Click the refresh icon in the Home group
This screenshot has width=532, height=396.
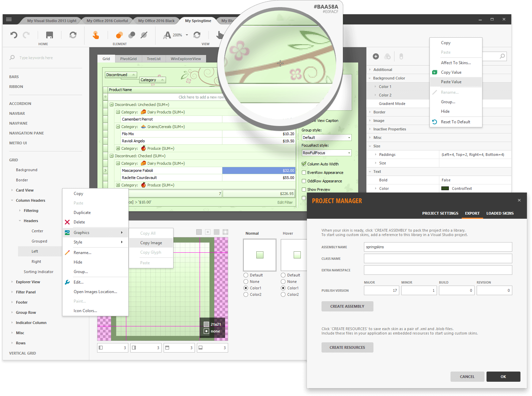pyautogui.click(x=73, y=35)
